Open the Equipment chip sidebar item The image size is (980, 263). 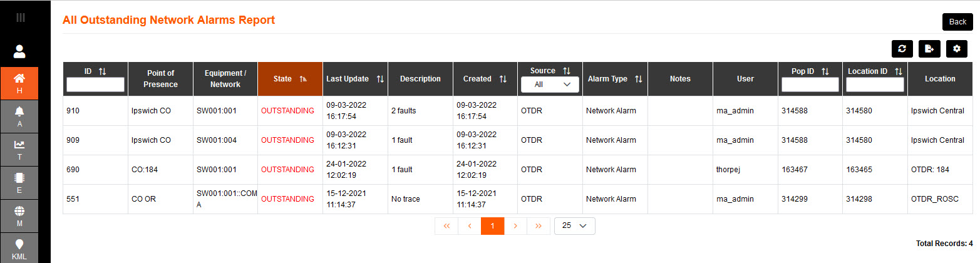pyautogui.click(x=19, y=182)
